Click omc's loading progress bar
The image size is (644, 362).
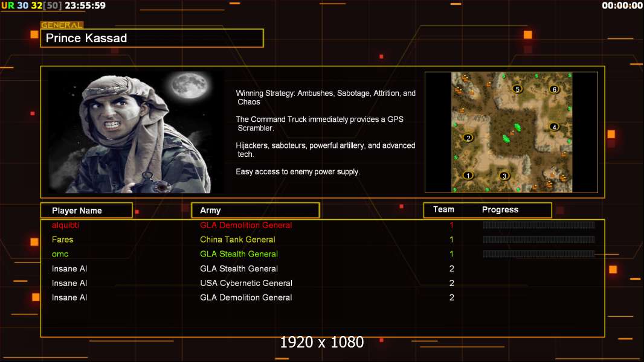(539, 254)
